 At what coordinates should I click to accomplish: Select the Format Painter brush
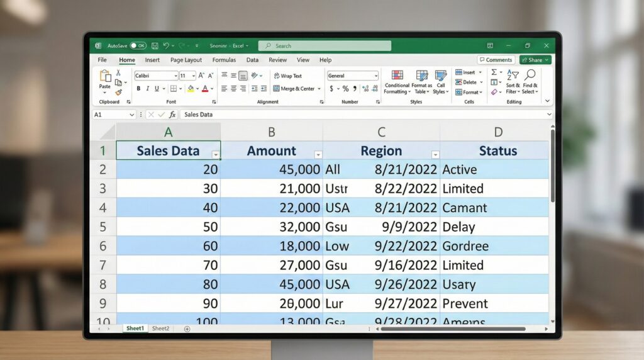click(x=118, y=93)
